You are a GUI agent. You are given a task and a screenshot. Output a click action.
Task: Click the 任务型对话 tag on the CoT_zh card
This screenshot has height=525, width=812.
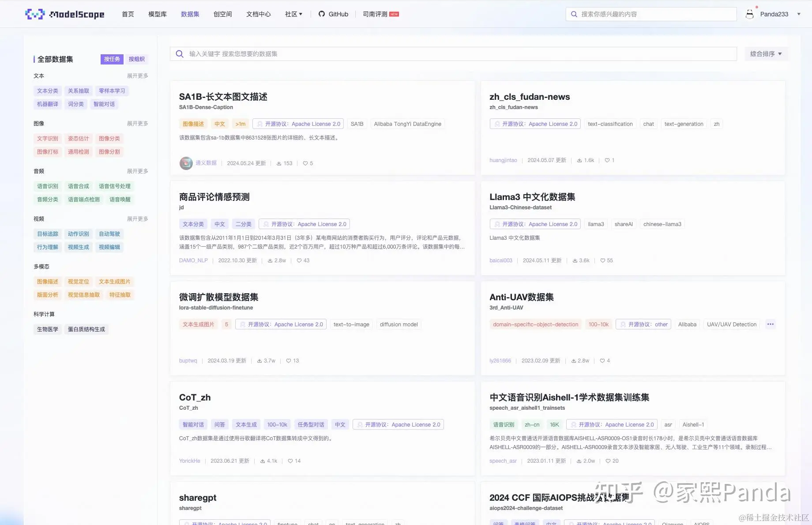pos(311,425)
